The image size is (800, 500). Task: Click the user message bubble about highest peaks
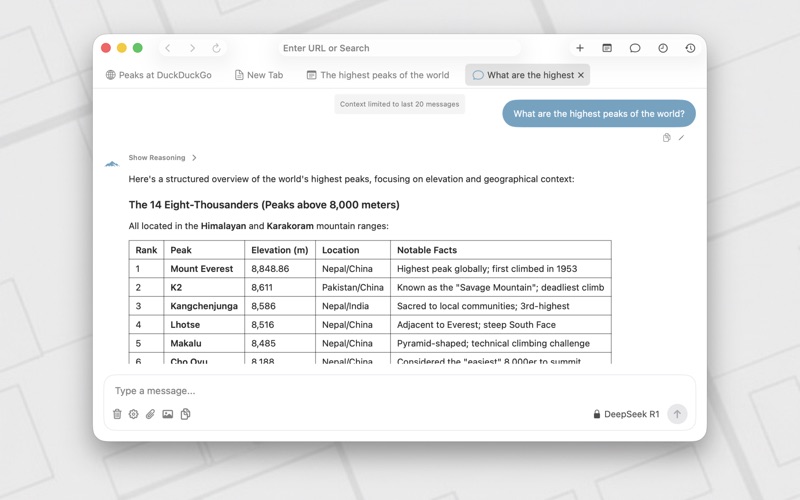[x=599, y=113]
